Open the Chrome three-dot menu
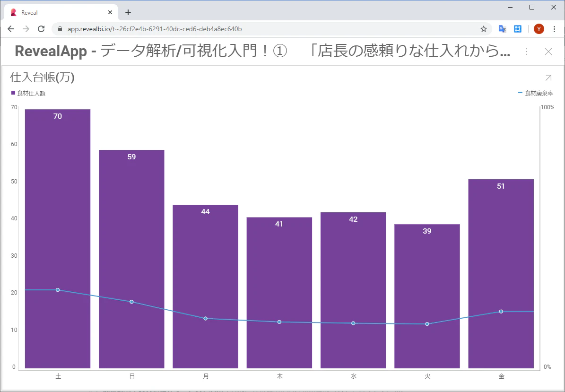Screen dimensions: 565x392 [554, 29]
